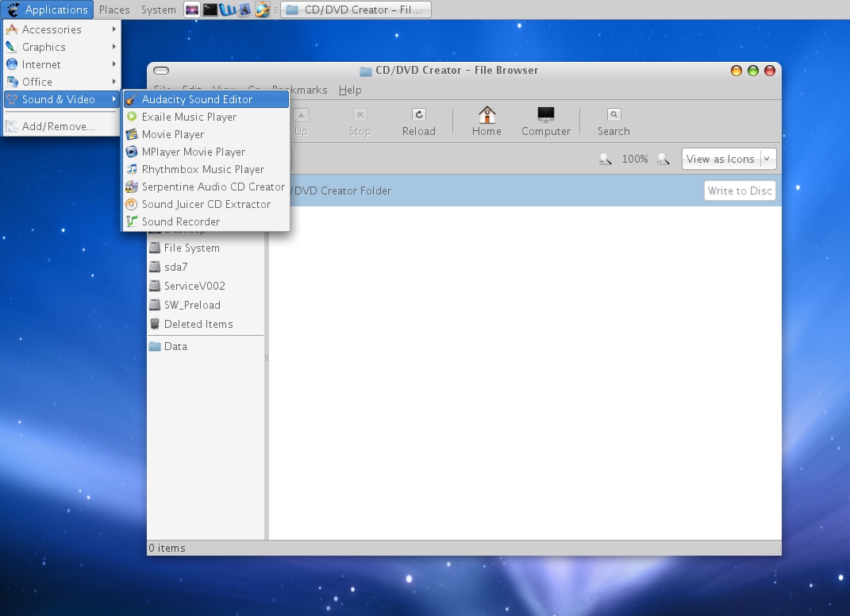The image size is (850, 616).
Task: Click the window resize grip corner
Action: [777, 550]
